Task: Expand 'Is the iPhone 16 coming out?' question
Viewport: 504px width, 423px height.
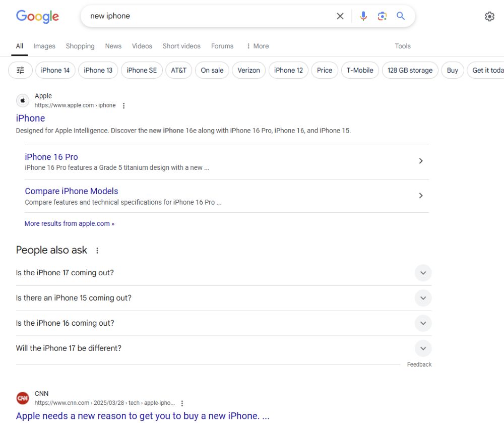Action: click(423, 323)
